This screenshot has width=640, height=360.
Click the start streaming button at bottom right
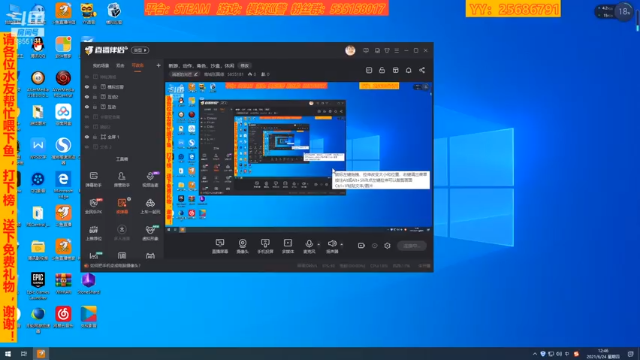tap(411, 246)
